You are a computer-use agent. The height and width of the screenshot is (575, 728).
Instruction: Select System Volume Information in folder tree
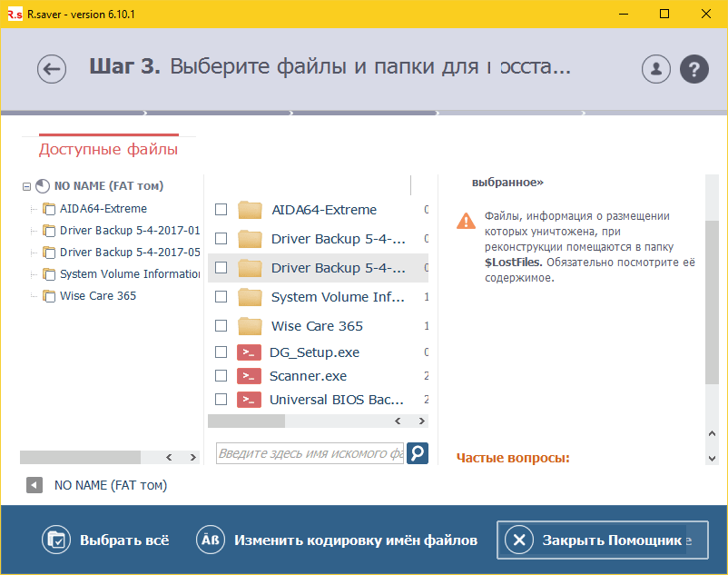tap(129, 274)
